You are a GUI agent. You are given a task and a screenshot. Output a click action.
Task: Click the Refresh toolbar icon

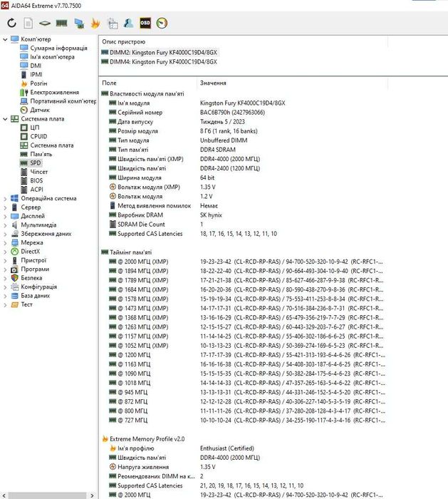tap(12, 23)
